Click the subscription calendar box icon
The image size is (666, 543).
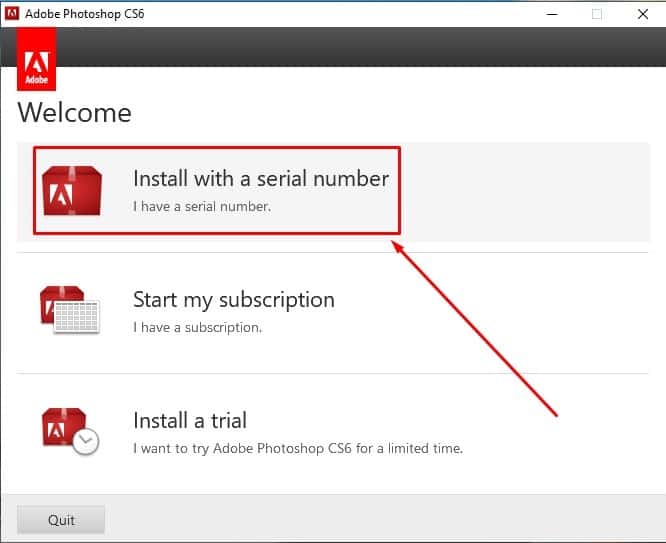pos(68,310)
